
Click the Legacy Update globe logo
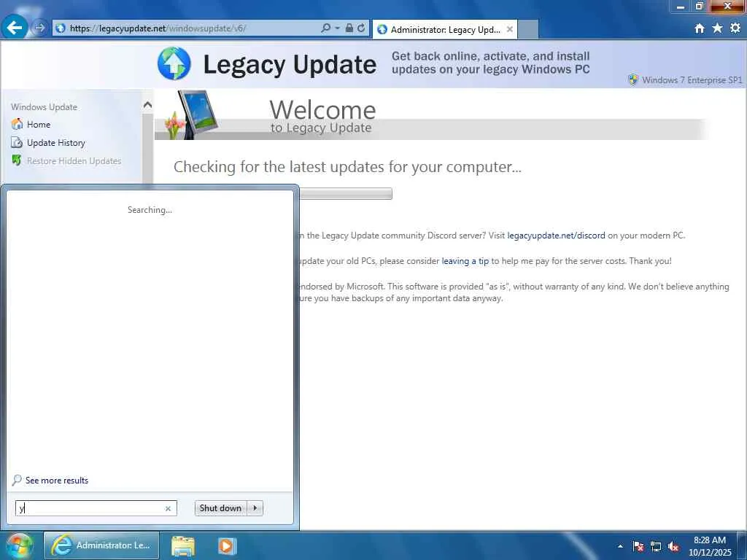tap(174, 63)
